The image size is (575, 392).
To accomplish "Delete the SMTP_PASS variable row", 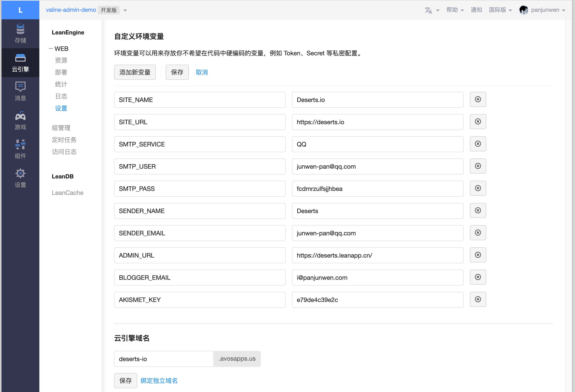I will (478, 188).
